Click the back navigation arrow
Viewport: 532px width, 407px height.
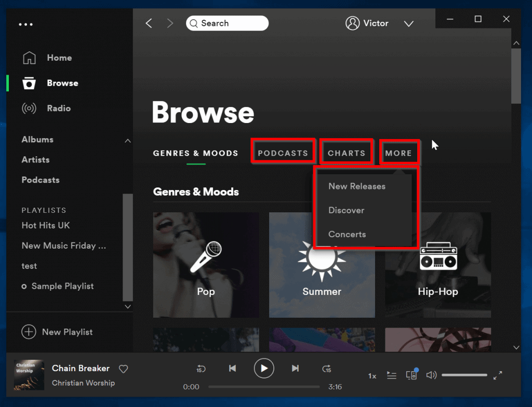tap(149, 23)
